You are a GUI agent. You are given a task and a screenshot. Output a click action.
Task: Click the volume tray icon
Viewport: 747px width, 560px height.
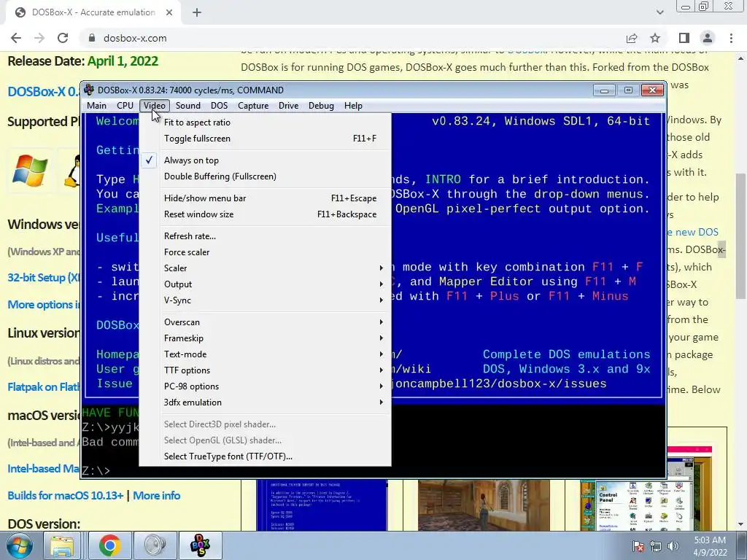673,547
